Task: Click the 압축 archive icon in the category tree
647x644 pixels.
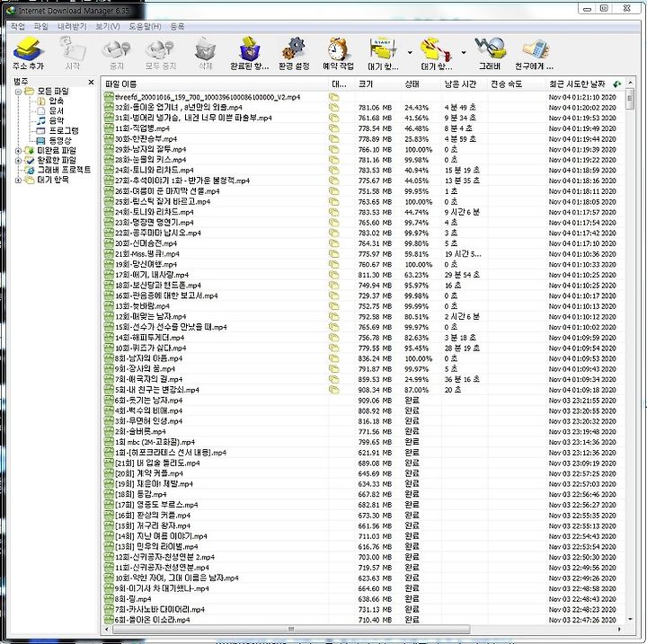Action: pyautogui.click(x=40, y=101)
